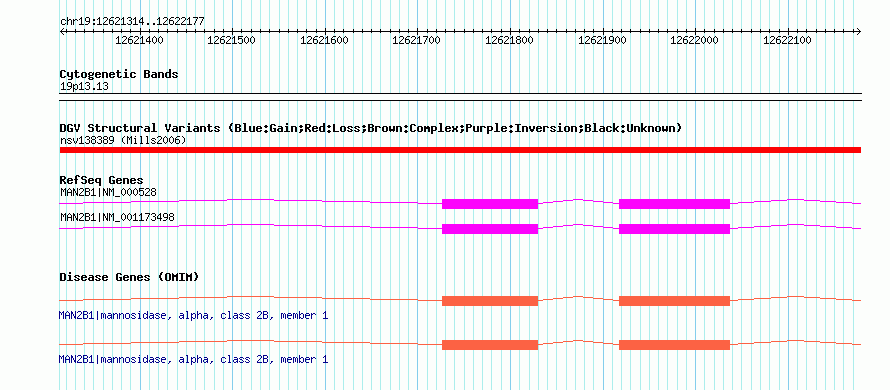Click second exon of lower OMIM gene track

674,345
